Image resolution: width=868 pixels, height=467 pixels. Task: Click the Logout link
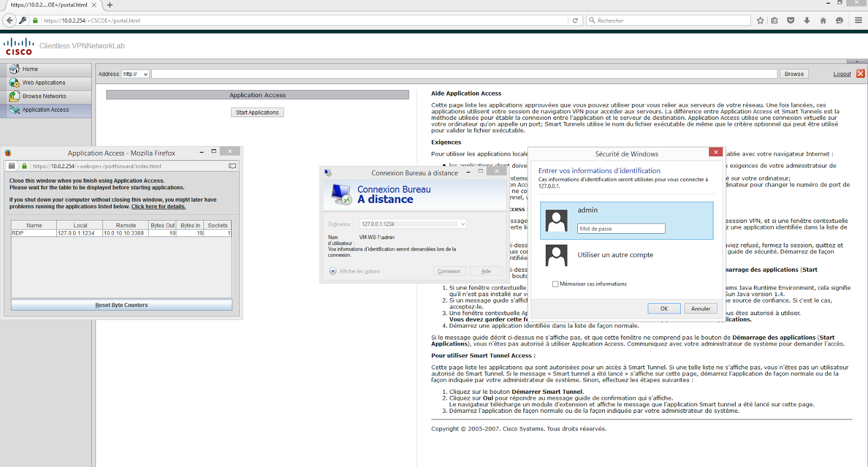click(842, 74)
